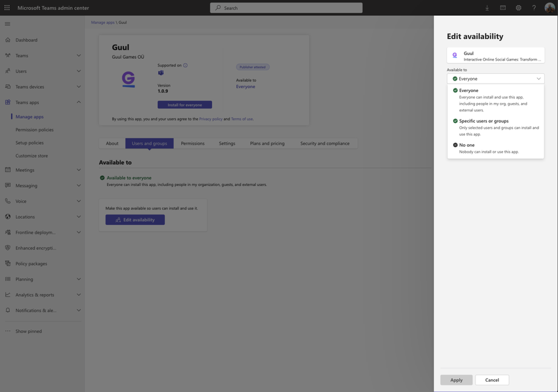Click the Meetings calendar icon
The height and width of the screenshot is (392, 558).
8,170
